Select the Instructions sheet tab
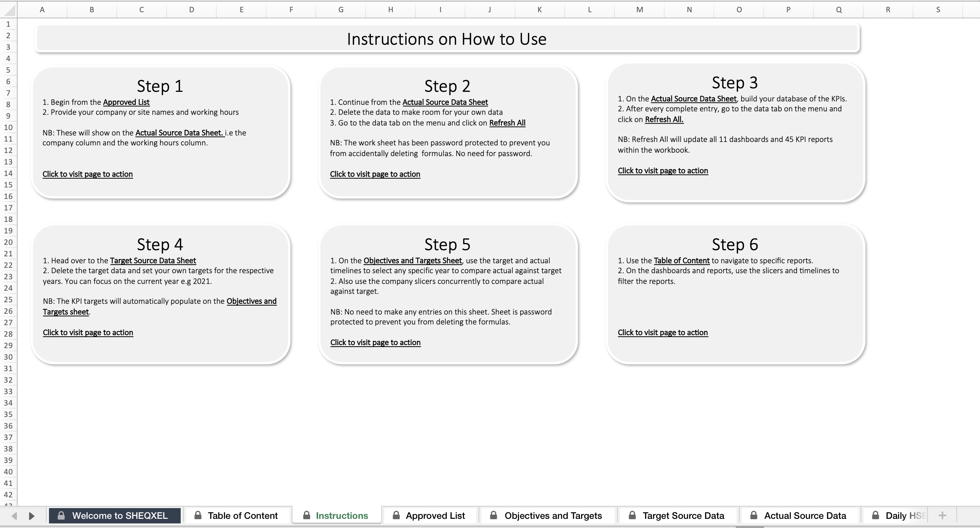Viewport: 980px width, 528px height. coord(337,515)
